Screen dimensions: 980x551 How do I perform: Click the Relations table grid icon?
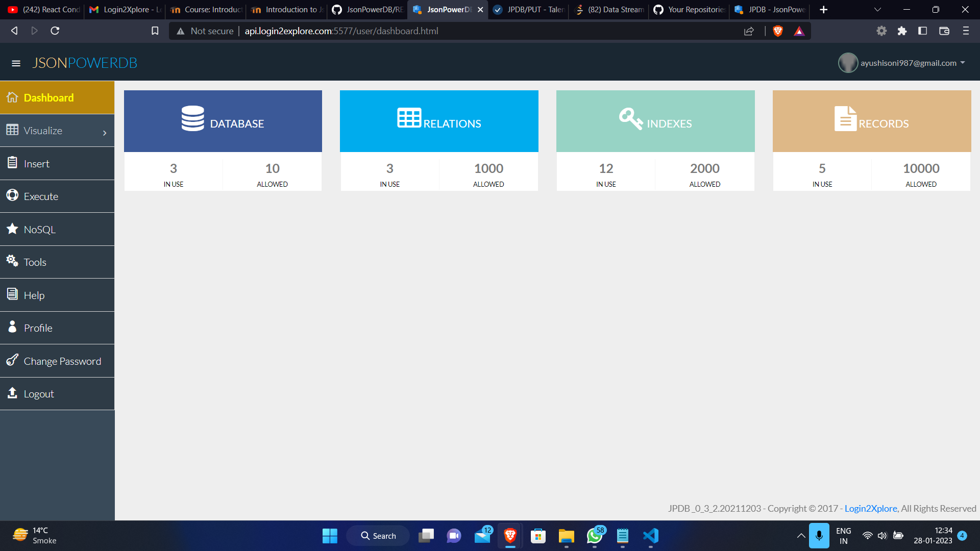point(409,118)
